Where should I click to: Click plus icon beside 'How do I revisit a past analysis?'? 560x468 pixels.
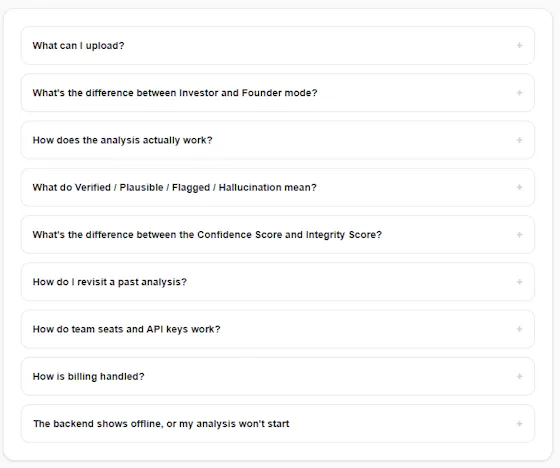tap(520, 282)
